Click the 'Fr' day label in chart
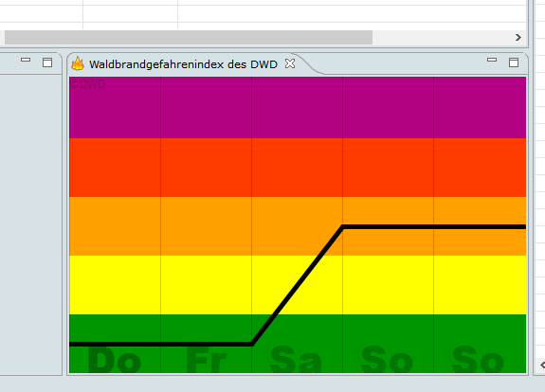The image size is (545, 392). click(207, 360)
